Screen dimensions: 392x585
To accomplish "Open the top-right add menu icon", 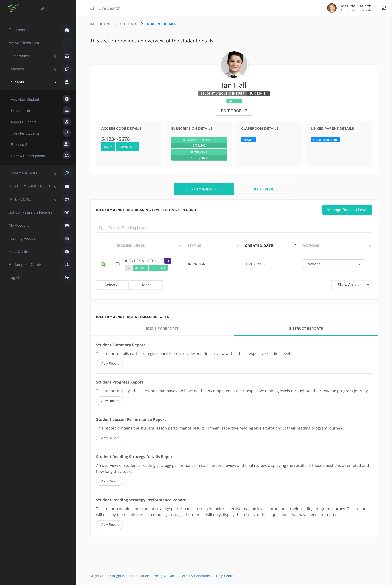I will coord(384,8).
